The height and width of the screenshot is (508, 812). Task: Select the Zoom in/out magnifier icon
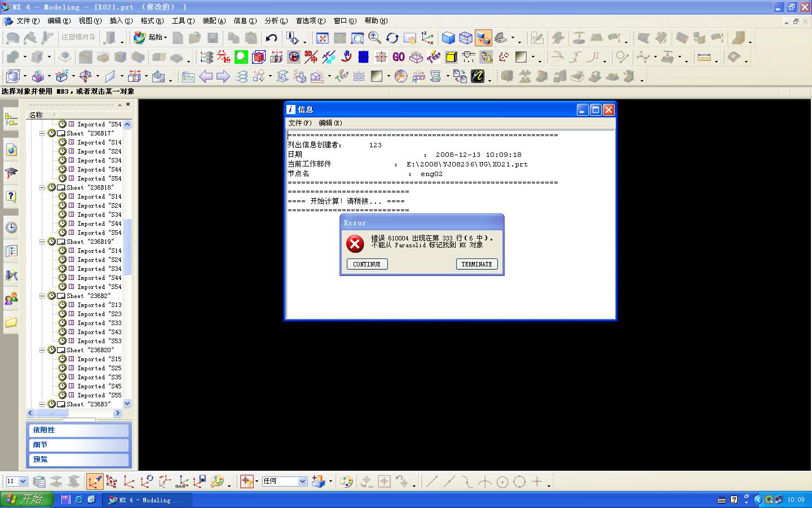(x=374, y=38)
